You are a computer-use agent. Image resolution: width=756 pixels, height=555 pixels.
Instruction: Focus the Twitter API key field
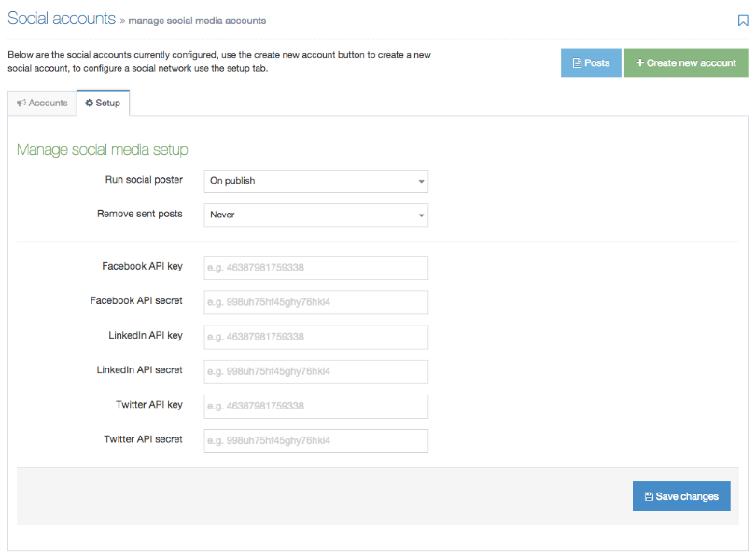click(x=315, y=406)
